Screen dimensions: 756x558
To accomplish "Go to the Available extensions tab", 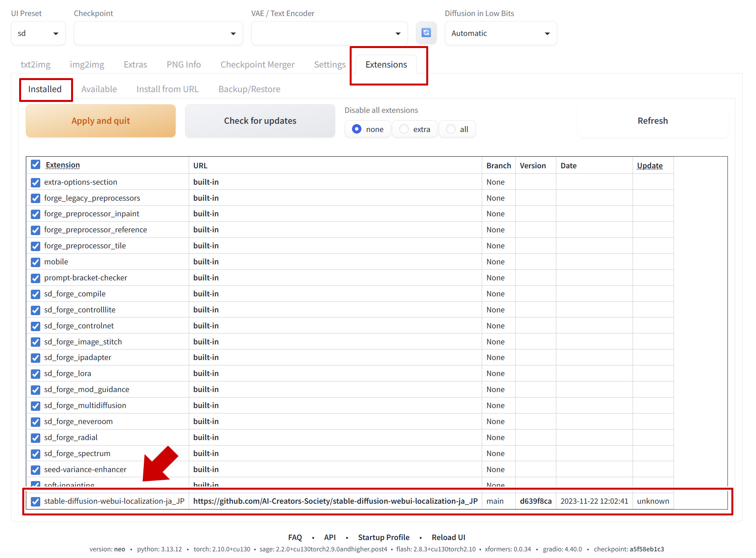I will coord(99,89).
